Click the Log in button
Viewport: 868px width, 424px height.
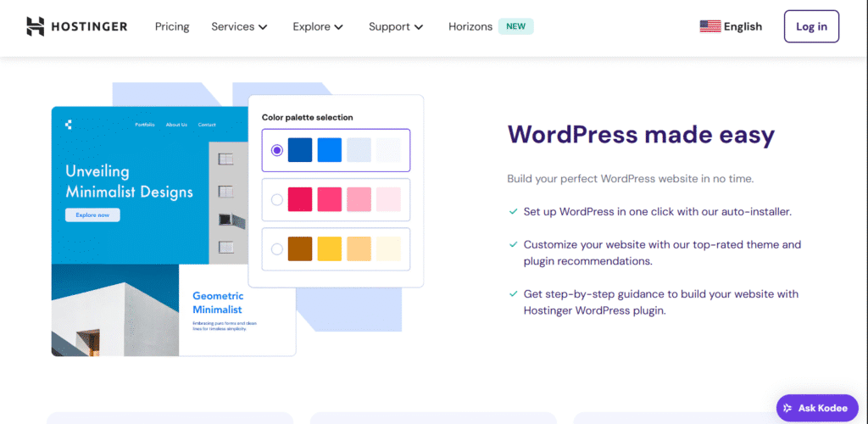pos(811,26)
